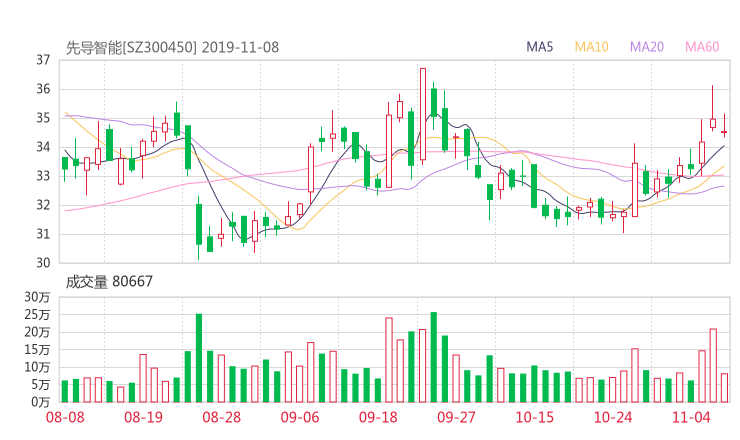Screen dimensions: 740x440
Task: Click the chart title 先导智能[SZ300450] 2019-11-08
Action: (172, 48)
